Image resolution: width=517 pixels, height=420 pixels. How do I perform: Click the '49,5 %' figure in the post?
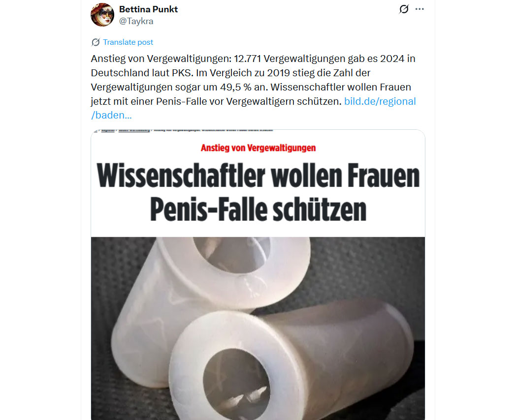click(x=235, y=87)
